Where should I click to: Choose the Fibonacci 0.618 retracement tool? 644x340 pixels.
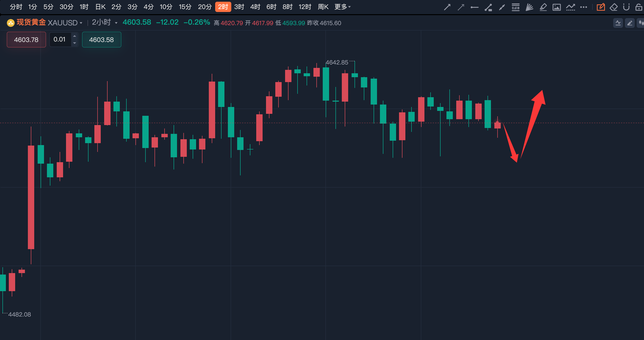tap(515, 7)
